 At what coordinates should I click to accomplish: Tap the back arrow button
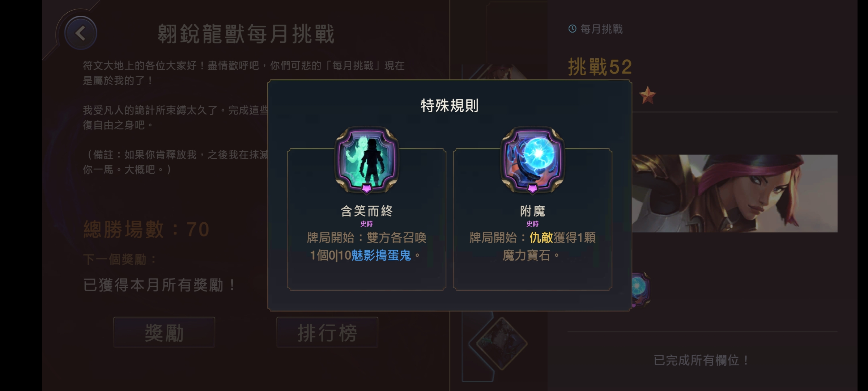click(x=80, y=33)
